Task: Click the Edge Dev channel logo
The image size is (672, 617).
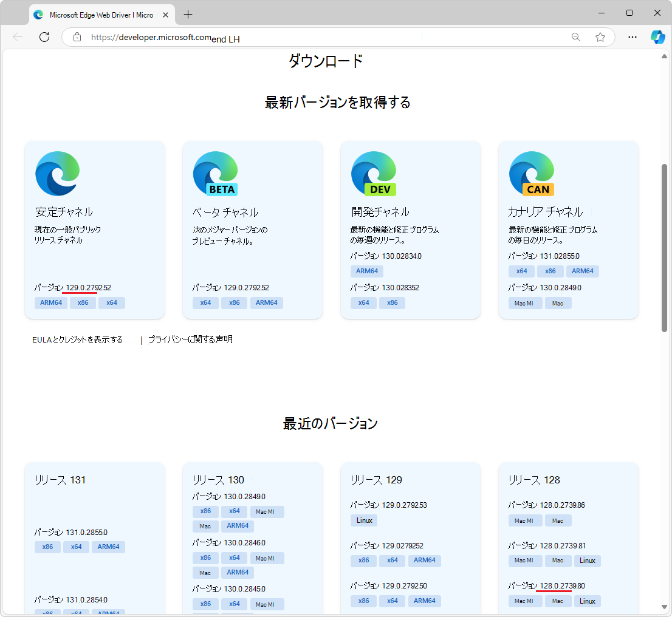Action: (x=374, y=174)
